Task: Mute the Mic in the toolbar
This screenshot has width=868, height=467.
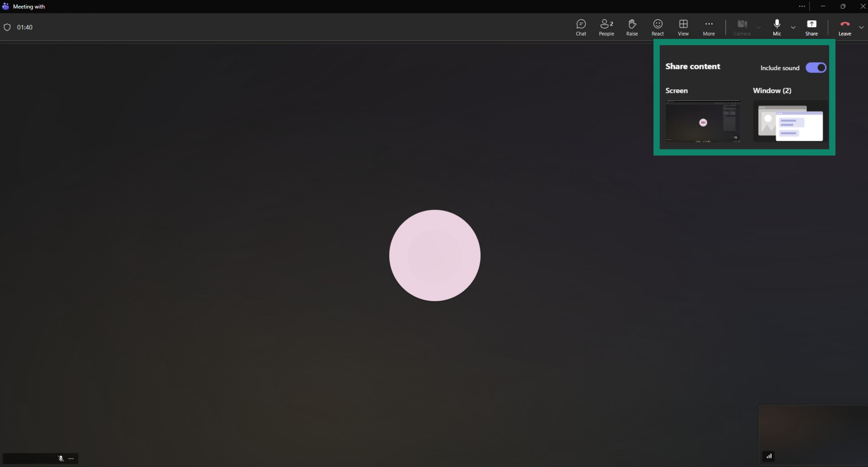Action: coord(777,27)
